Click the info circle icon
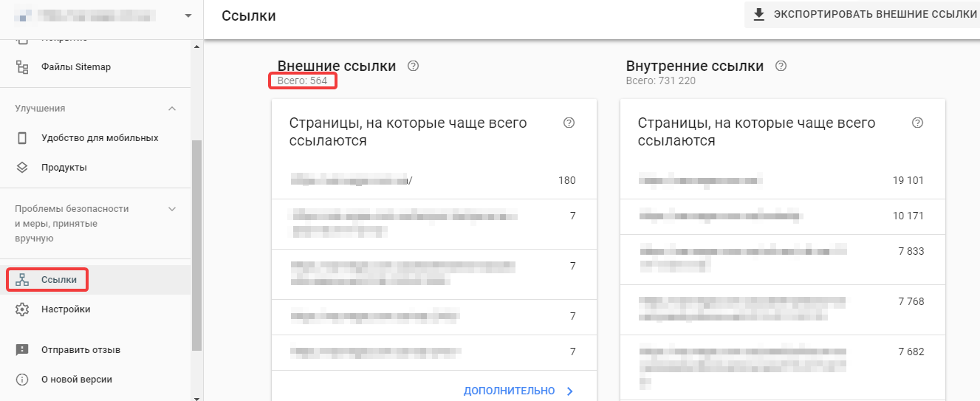The width and height of the screenshot is (980, 401). [22, 380]
